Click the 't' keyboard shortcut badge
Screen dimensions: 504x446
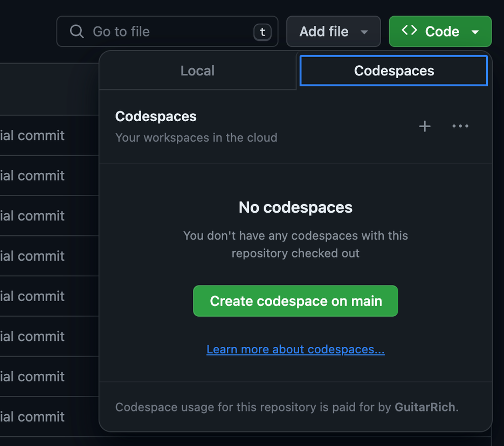click(x=263, y=32)
